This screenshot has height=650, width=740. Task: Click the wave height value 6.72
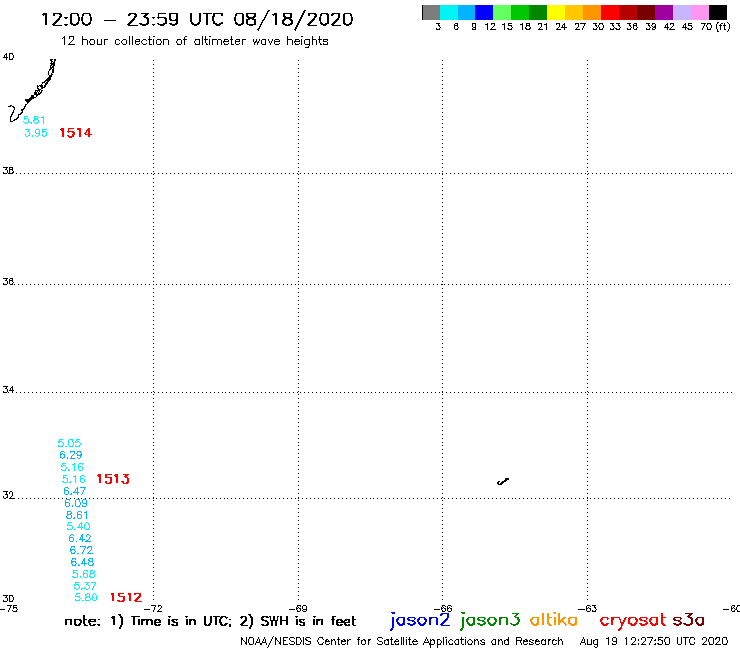81,550
